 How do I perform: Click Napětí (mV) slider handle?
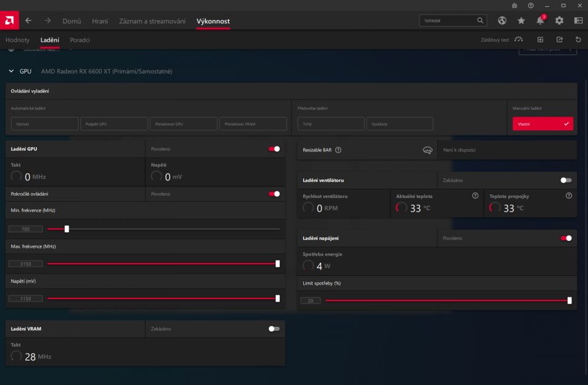click(277, 299)
